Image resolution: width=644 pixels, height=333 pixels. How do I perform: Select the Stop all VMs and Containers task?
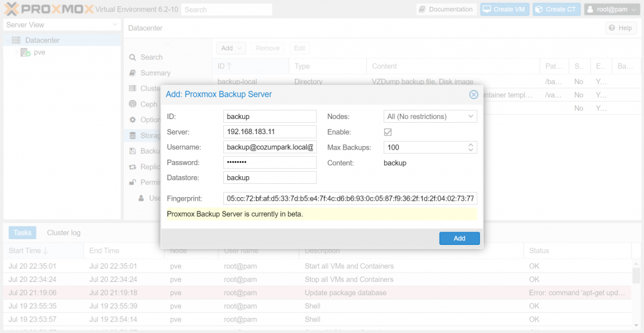[318, 279]
